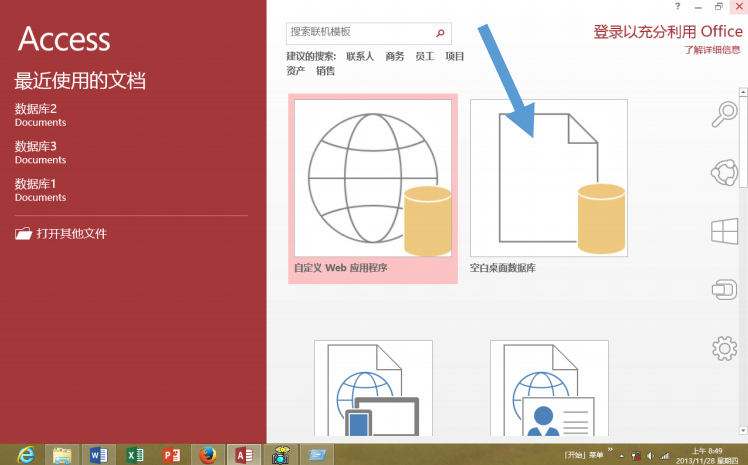The image size is (748, 465).
Task: Choose the web app template with device screens
Action: 374,388
